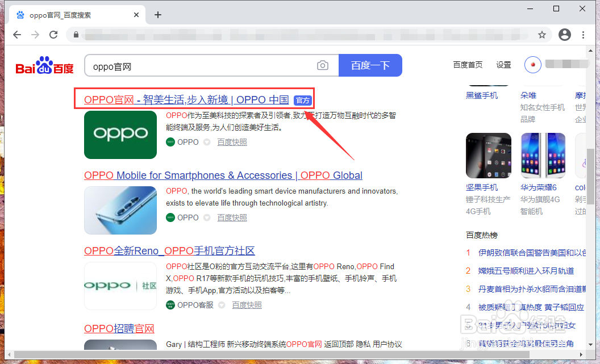The height and width of the screenshot is (364, 600).
Task: Expand the dropdown beside OPPO in the first result
Action: coord(207,142)
